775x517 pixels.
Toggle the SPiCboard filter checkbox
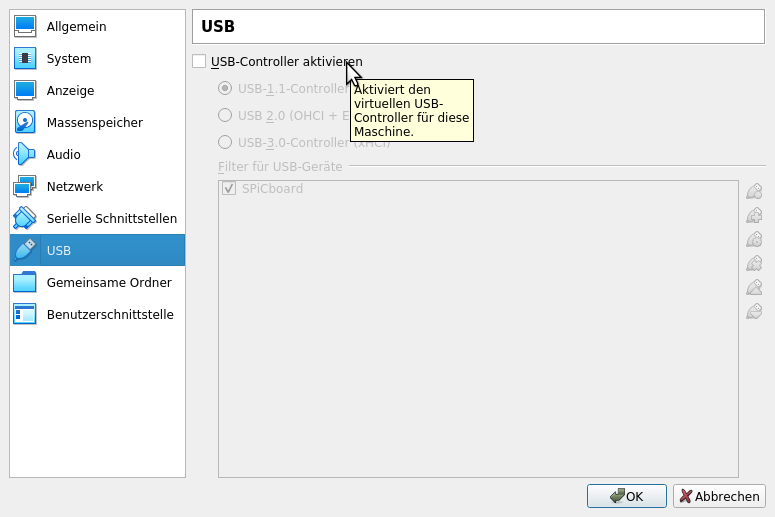(229, 189)
